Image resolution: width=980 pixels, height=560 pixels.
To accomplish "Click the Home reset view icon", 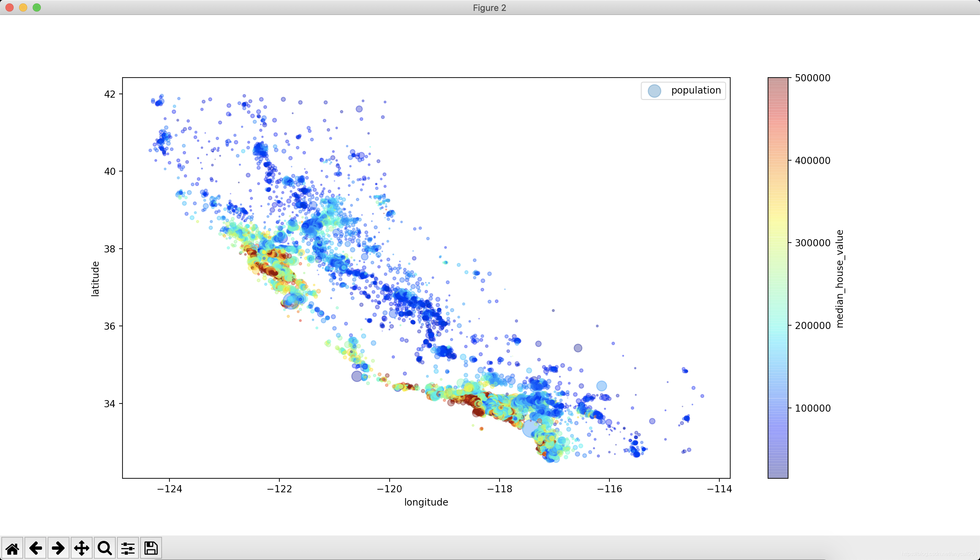I will point(12,548).
